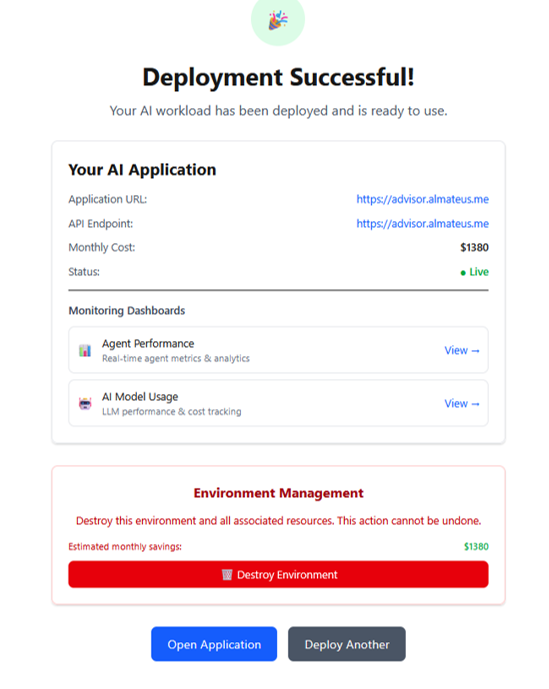Click the green estimated savings amount
549x689 pixels.
tap(476, 547)
